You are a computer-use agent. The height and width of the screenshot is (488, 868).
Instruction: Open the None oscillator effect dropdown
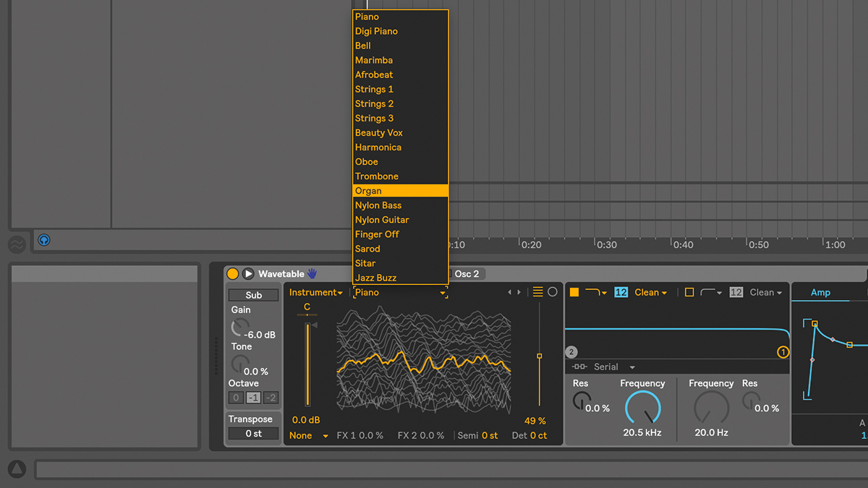click(x=309, y=435)
